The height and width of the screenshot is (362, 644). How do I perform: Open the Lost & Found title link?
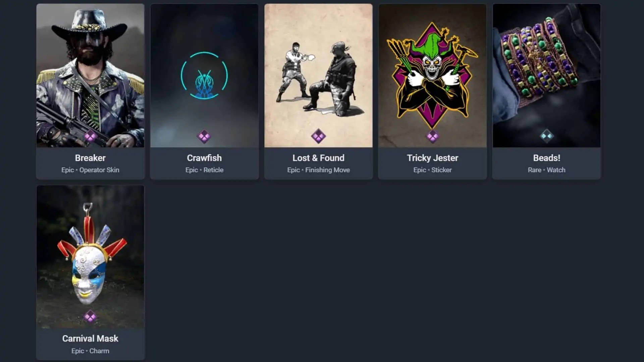[x=318, y=158]
